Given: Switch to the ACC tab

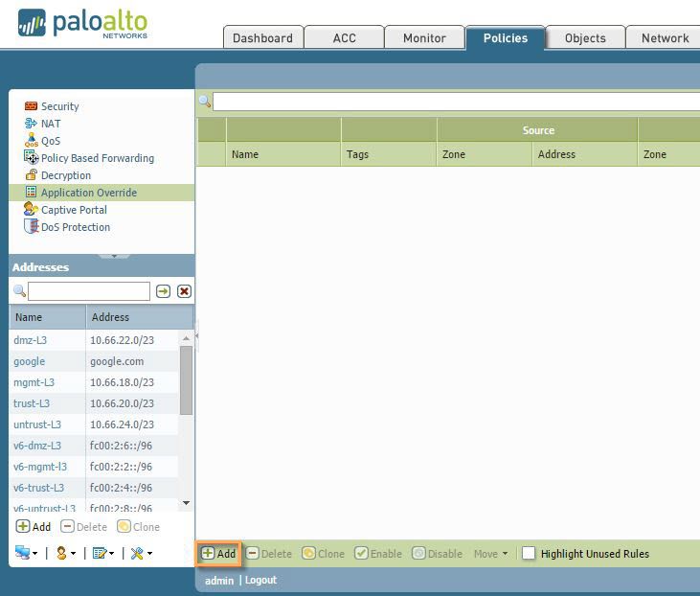Looking at the screenshot, I should pyautogui.click(x=344, y=38).
